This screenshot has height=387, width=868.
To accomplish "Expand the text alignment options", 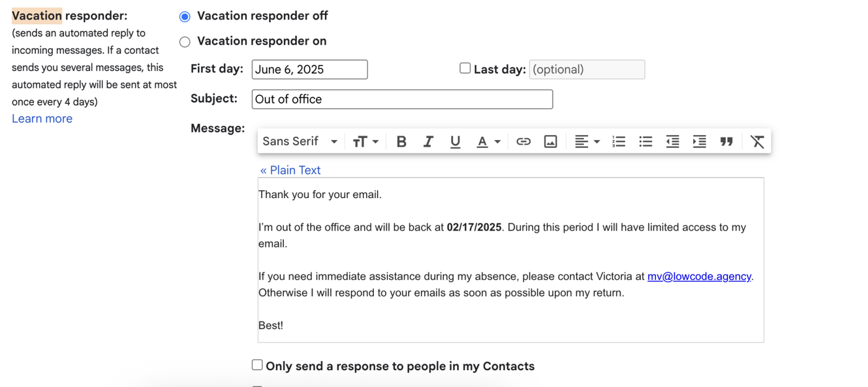I will click(587, 142).
